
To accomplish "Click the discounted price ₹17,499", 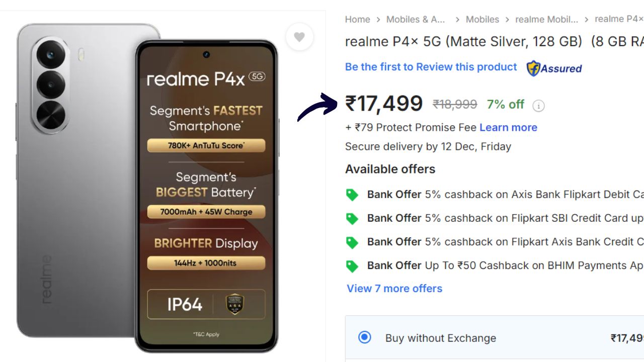I will (383, 103).
